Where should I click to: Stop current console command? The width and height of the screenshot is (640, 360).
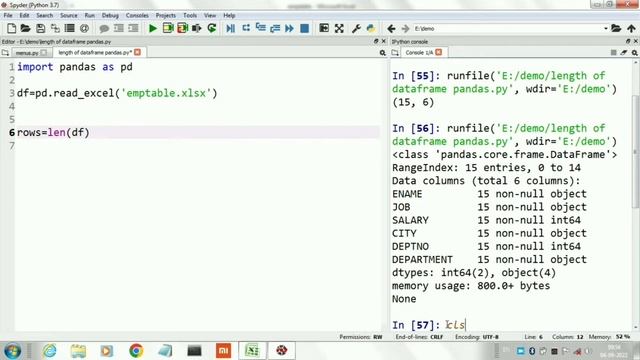[x=613, y=53]
